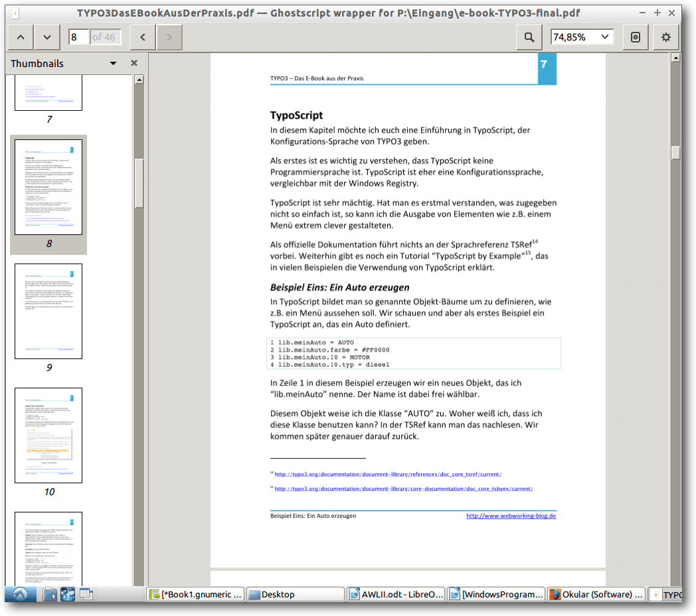This screenshot has width=696, height=616.
Task: Click the thumbnail label "10"
Action: [x=49, y=492]
